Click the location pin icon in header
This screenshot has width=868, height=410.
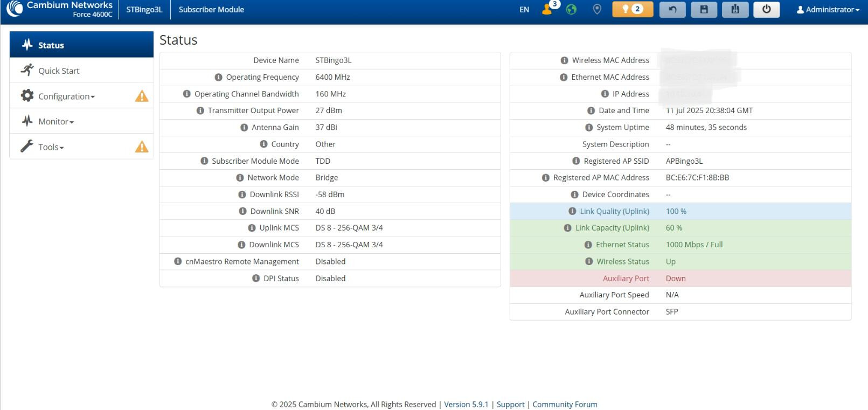[596, 9]
